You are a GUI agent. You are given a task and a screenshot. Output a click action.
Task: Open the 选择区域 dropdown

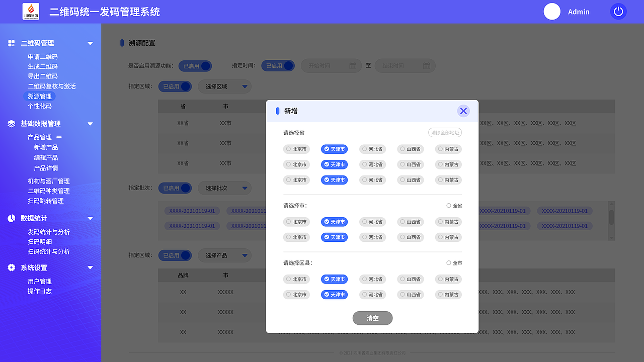(224, 86)
